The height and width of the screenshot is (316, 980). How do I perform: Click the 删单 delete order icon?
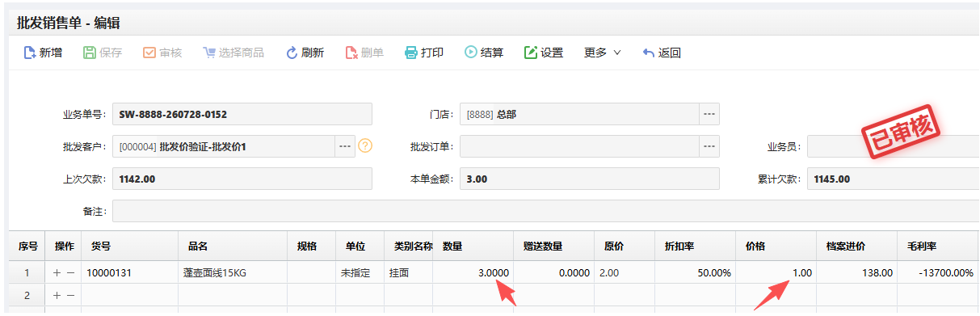[351, 53]
